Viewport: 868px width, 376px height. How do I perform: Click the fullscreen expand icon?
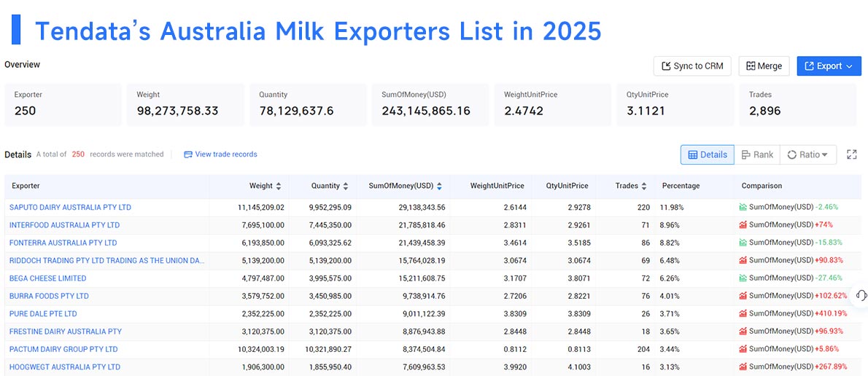pyautogui.click(x=852, y=154)
